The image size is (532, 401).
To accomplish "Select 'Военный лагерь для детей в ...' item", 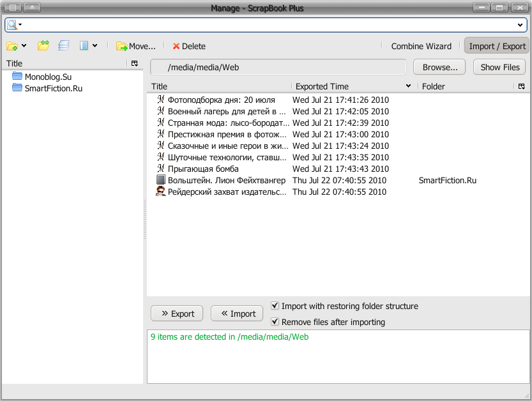I will [227, 111].
